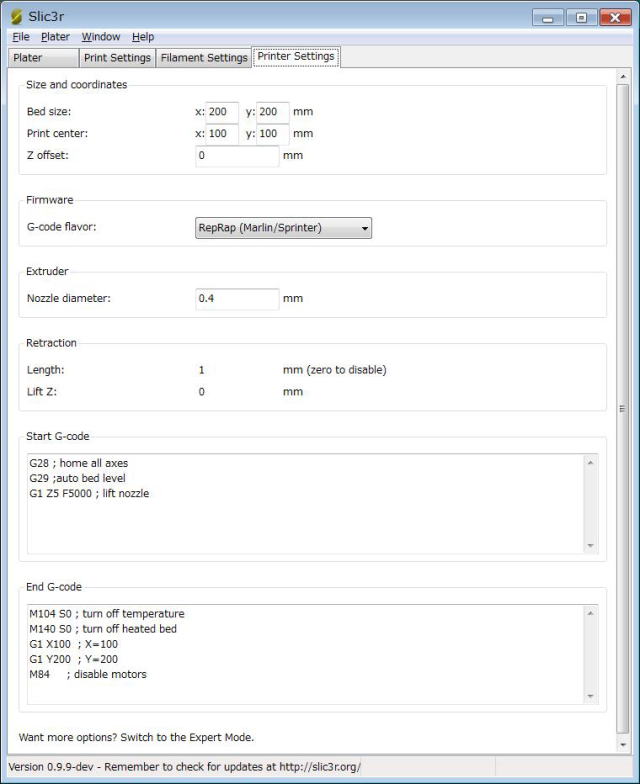Click the 'M84 ; disable motors' line

tap(88, 674)
